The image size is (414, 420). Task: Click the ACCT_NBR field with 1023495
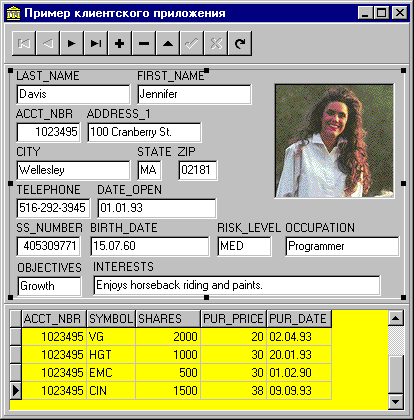coord(48,132)
